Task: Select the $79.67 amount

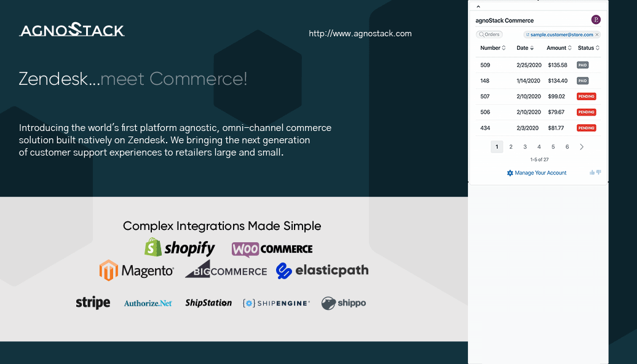Action: 556,112
